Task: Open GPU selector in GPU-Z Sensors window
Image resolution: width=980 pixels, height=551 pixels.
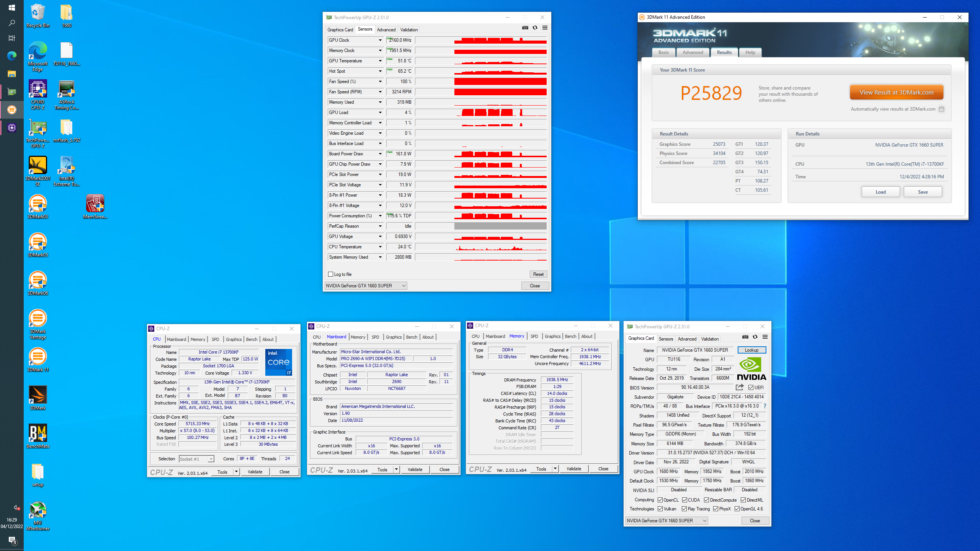Action: tap(366, 285)
